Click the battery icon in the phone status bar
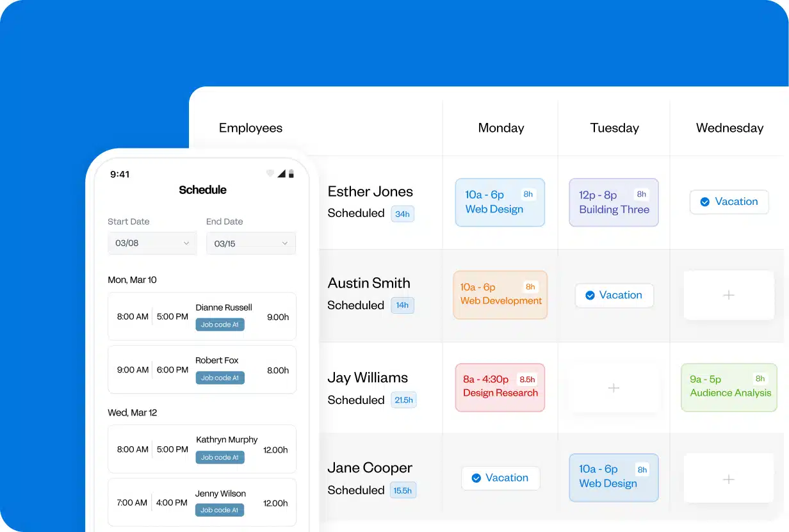The height and width of the screenshot is (532, 789). (291, 173)
